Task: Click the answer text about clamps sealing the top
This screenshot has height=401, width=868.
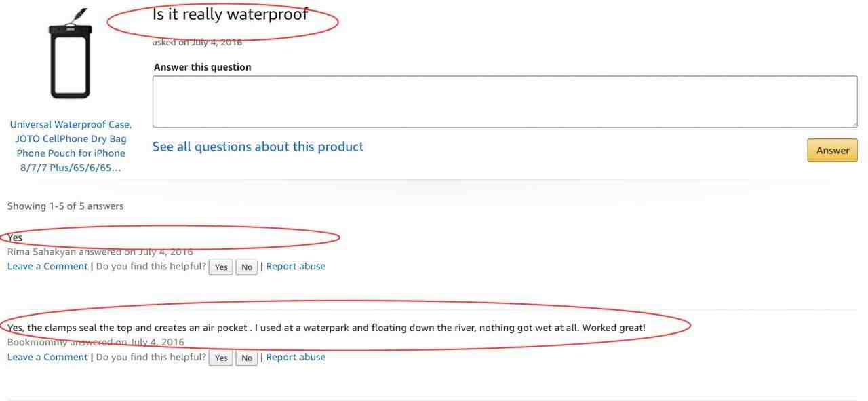Action: click(326, 328)
